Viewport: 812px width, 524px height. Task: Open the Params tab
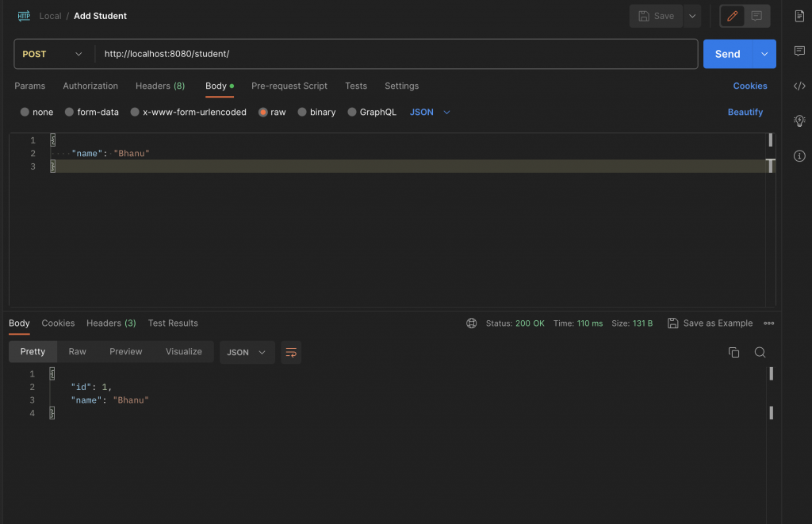tap(29, 86)
